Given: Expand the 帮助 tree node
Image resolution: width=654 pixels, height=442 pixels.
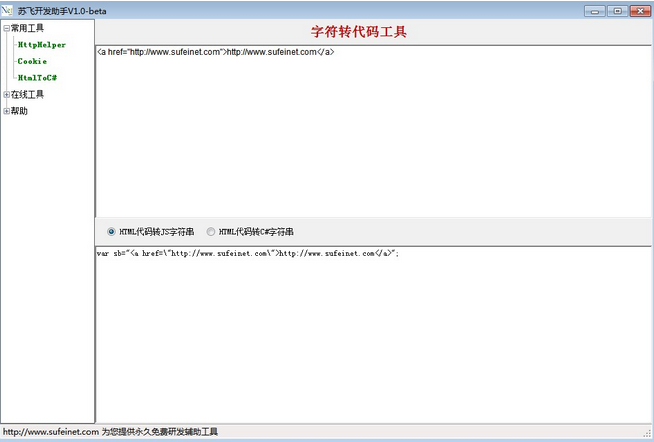Looking at the screenshot, I should pyautogui.click(x=6, y=111).
